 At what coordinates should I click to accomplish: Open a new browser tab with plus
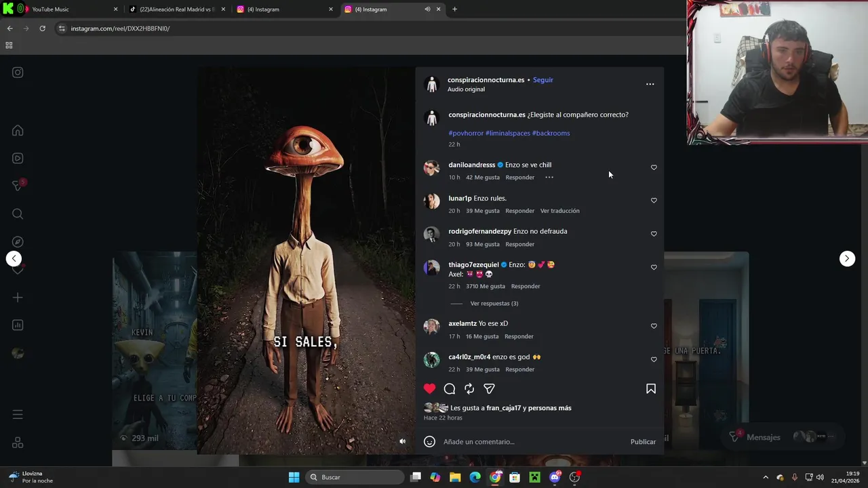click(454, 9)
